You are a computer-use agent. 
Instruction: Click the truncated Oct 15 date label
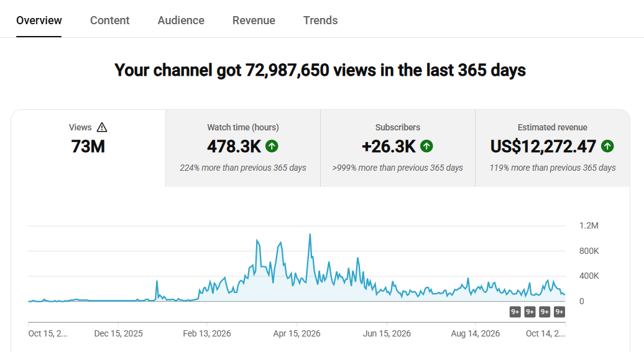tap(48, 333)
